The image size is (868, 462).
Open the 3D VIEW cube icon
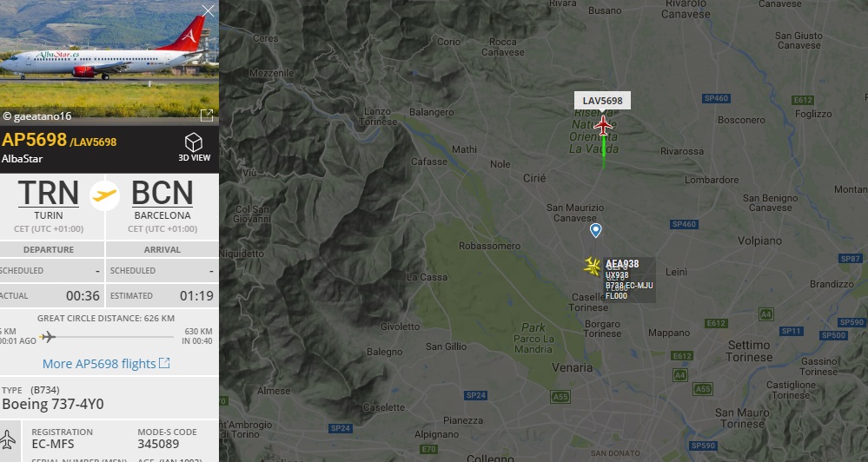pos(194,142)
